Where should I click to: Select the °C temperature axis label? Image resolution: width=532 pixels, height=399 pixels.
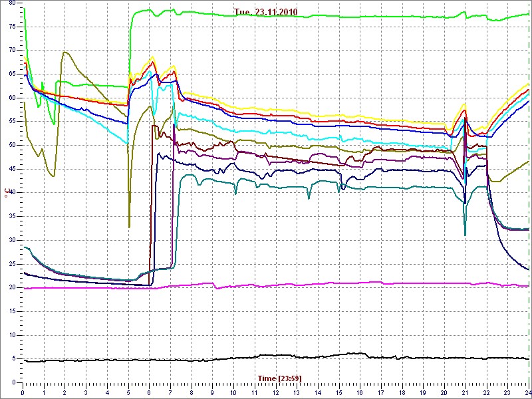click(7, 192)
